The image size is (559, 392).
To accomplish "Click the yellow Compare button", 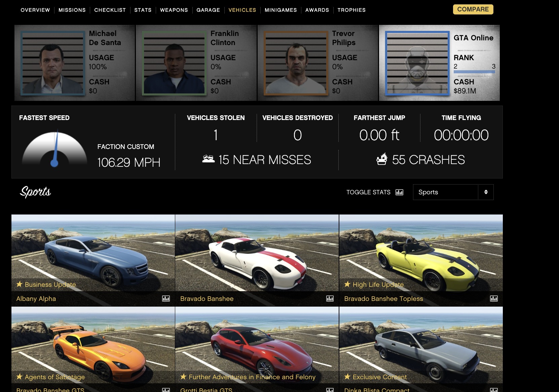I will [473, 9].
